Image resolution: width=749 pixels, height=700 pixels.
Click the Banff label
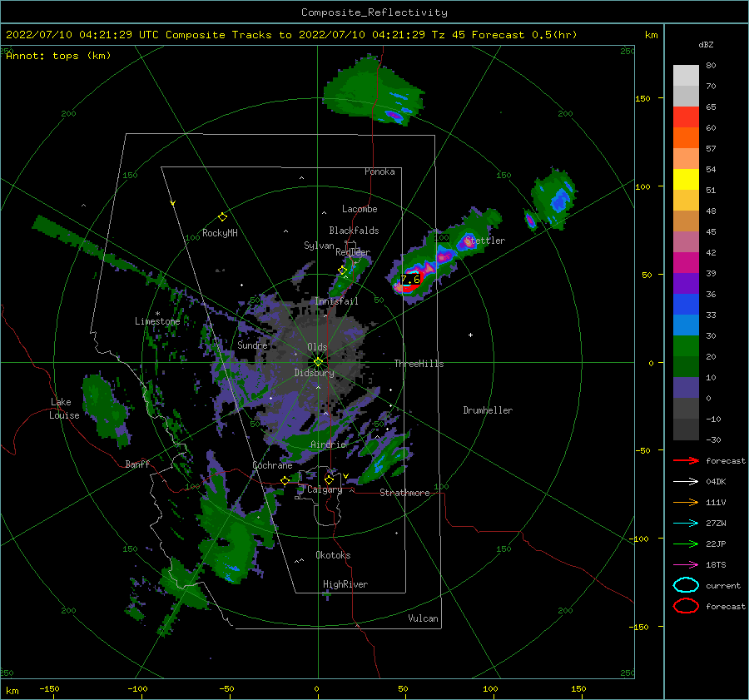point(137,464)
